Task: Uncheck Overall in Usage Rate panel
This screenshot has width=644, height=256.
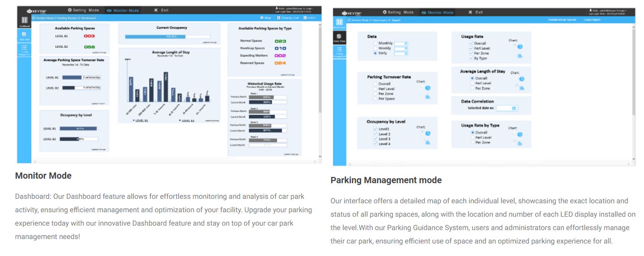Action: (471, 44)
